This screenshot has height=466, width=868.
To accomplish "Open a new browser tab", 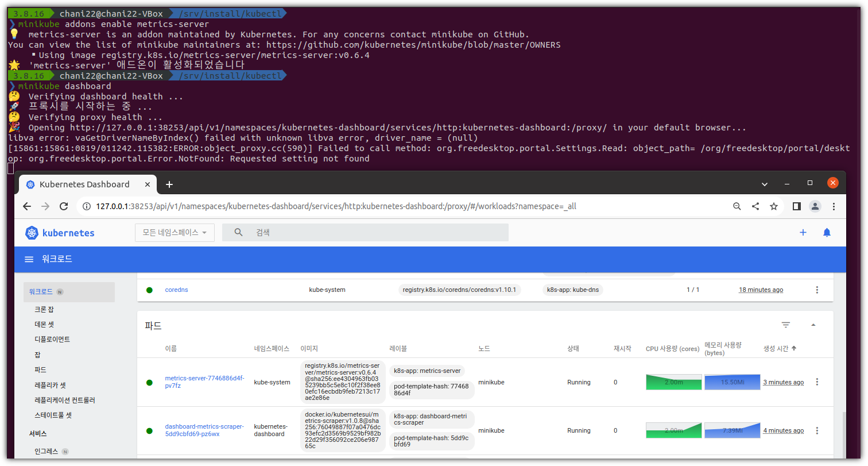I will pos(169,184).
